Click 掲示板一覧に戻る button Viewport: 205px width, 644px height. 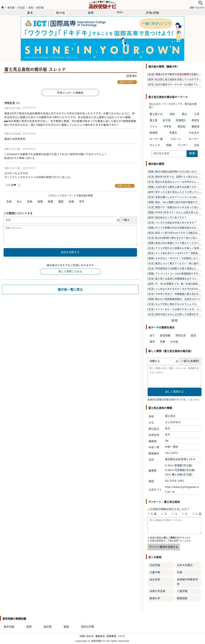pos(70,289)
